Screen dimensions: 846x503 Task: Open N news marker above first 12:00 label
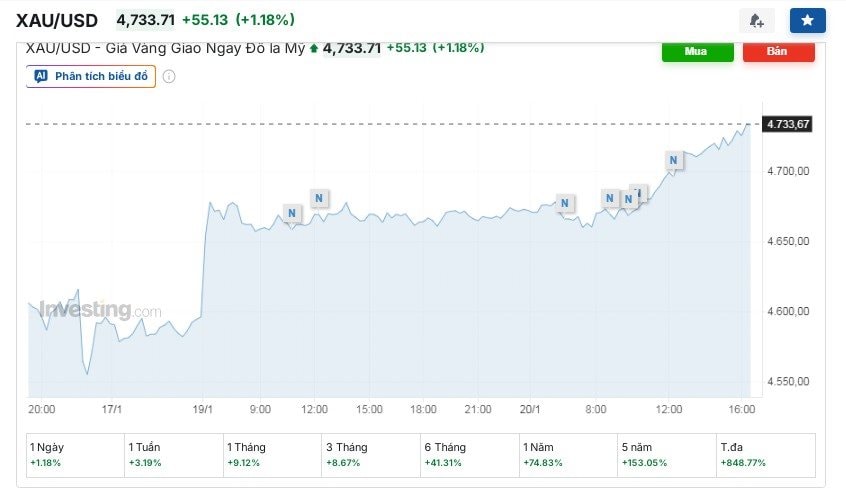319,198
